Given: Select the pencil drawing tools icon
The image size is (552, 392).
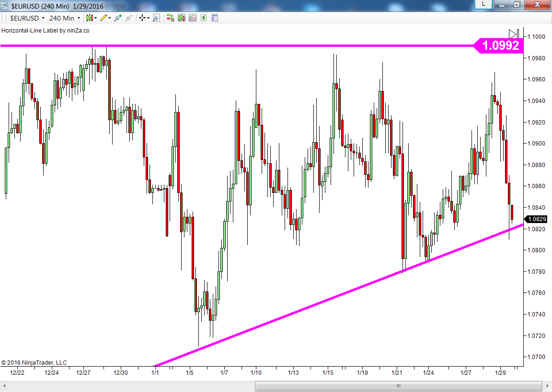Looking at the screenshot, I should coord(103,18).
